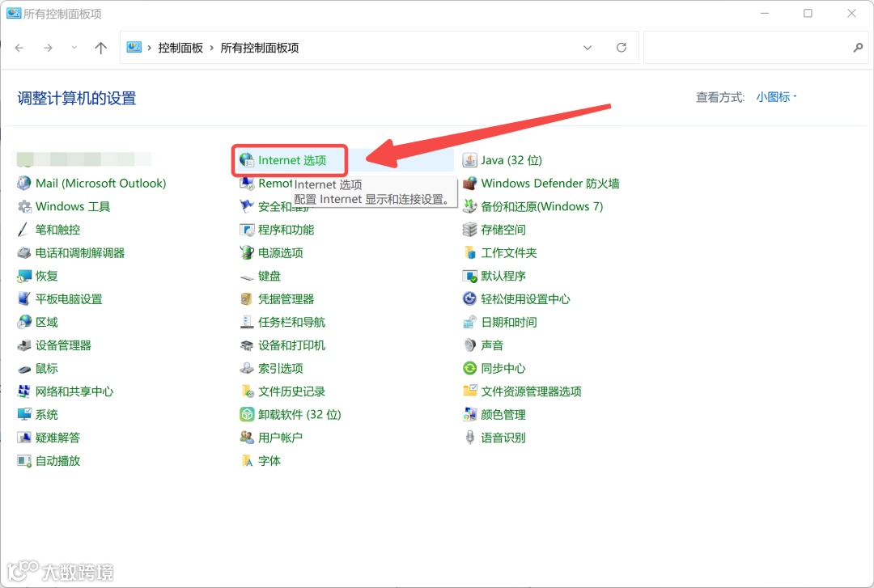The image size is (874, 588).
Task: Click the Mail (Microsoft Outlook) icon
Action: pos(24,184)
